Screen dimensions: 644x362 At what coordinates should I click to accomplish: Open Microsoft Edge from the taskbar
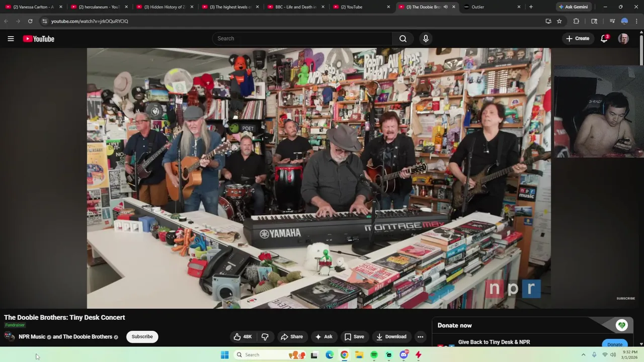[x=330, y=355]
